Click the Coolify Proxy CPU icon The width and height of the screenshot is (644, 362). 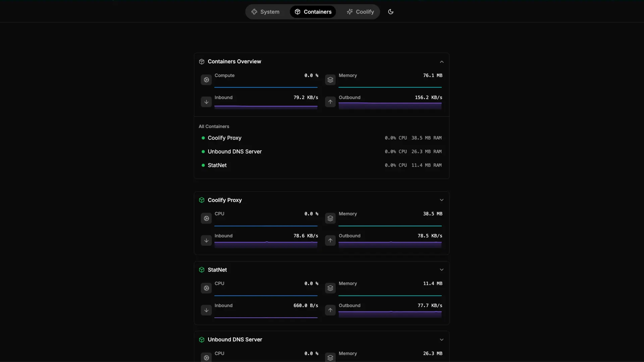coord(206,219)
